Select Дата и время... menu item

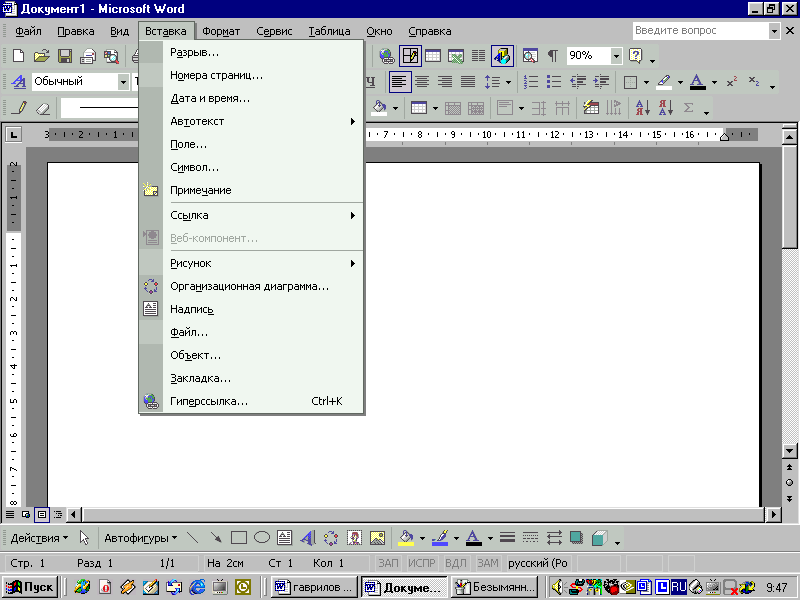tap(252, 98)
